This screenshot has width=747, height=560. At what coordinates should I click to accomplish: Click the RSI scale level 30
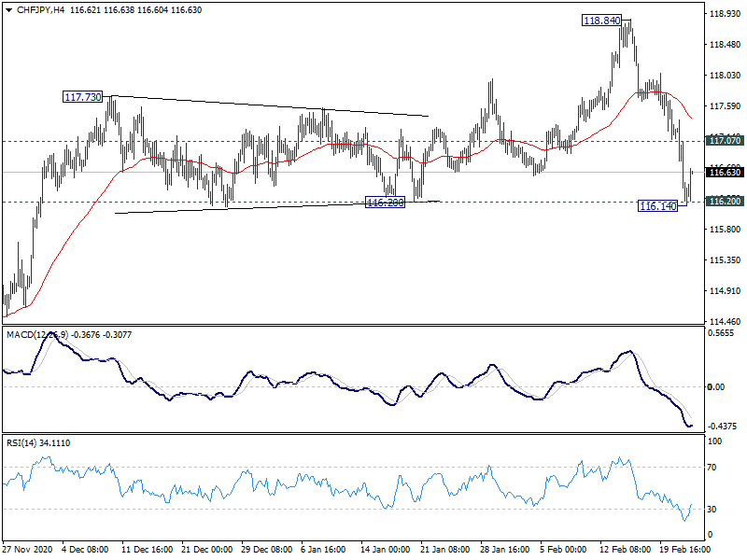[712, 510]
